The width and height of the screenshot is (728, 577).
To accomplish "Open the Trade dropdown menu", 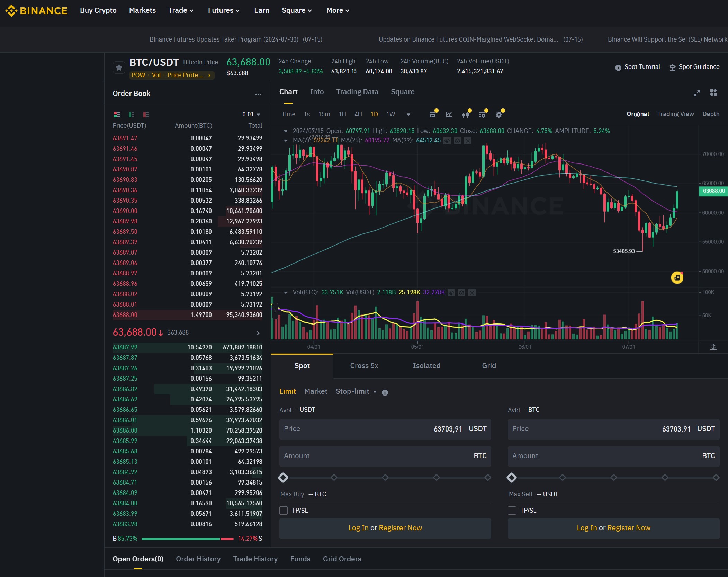I will 181,10.
